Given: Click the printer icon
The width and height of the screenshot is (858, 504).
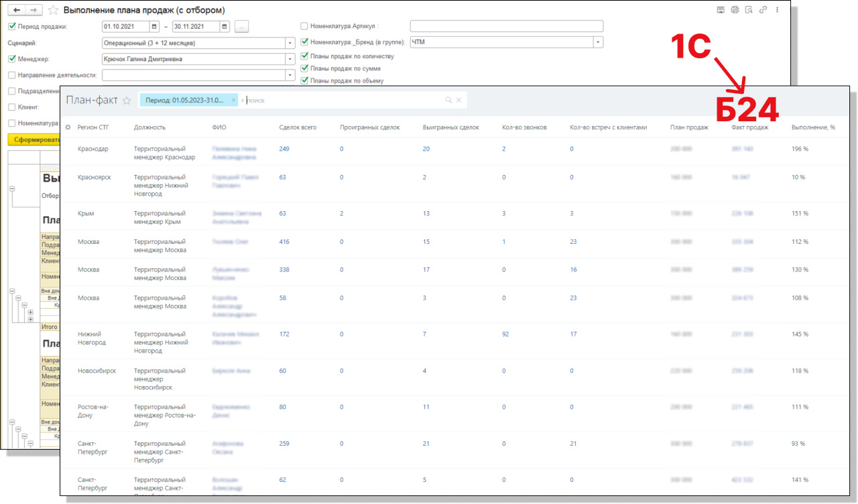Looking at the screenshot, I should [x=735, y=10].
